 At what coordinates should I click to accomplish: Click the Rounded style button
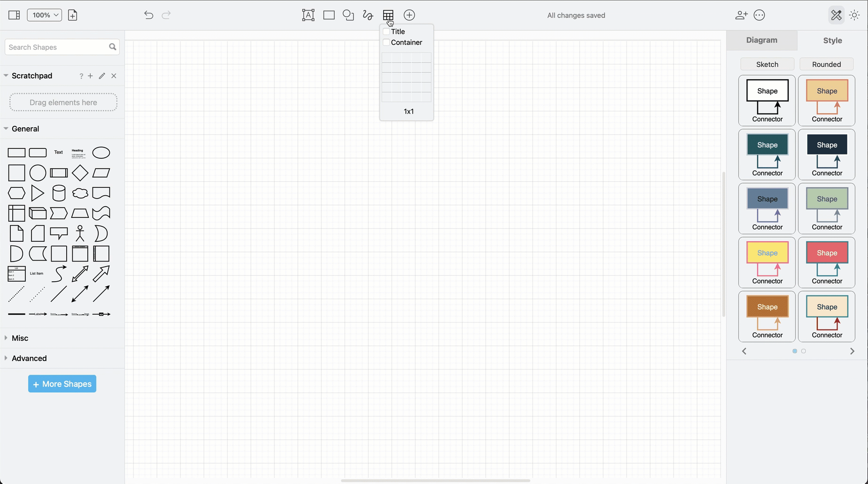click(x=827, y=64)
